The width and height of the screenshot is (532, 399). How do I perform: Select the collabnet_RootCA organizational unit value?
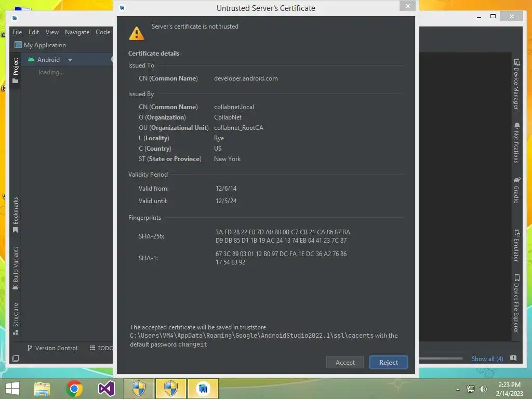point(238,128)
